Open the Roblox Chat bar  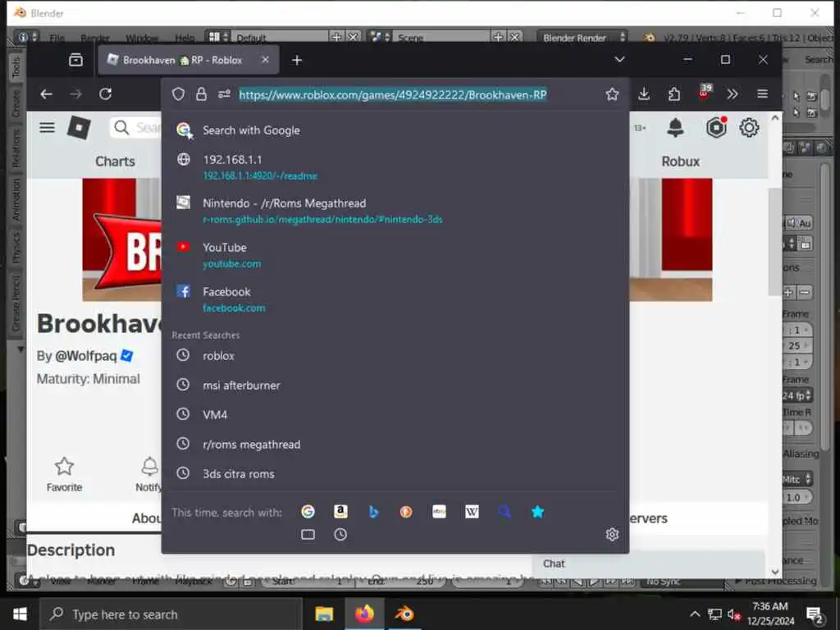pos(648,564)
